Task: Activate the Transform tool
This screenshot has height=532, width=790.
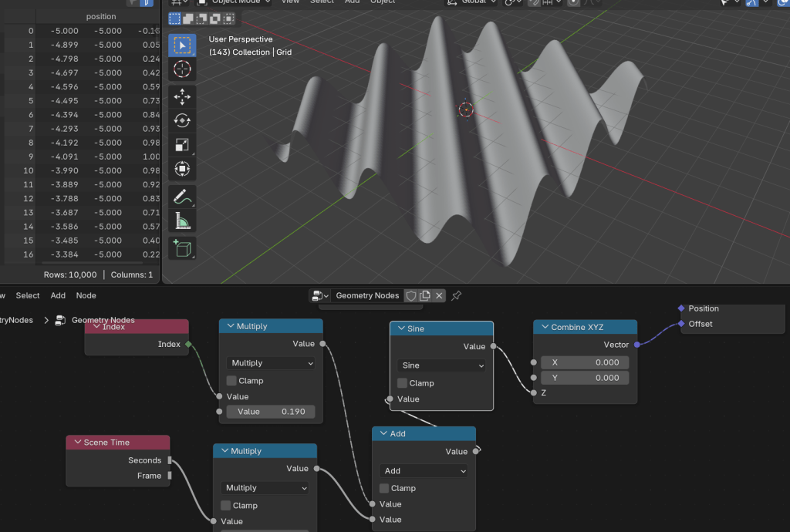Action: tap(182, 169)
